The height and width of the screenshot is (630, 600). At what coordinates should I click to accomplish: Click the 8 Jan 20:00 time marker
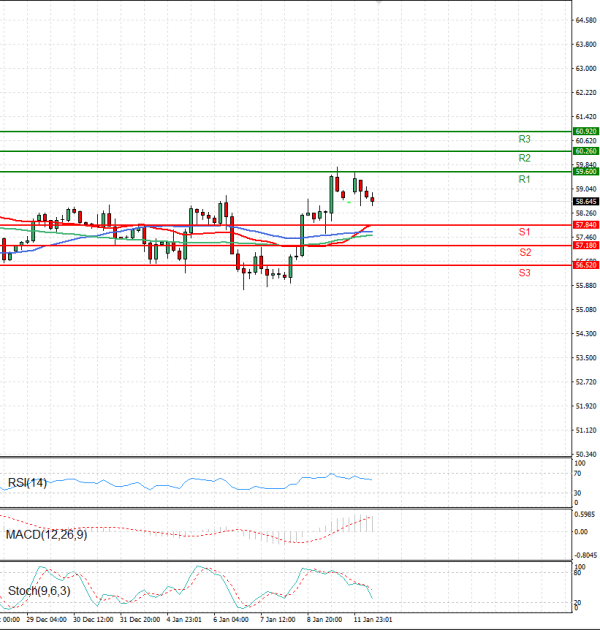point(324,620)
